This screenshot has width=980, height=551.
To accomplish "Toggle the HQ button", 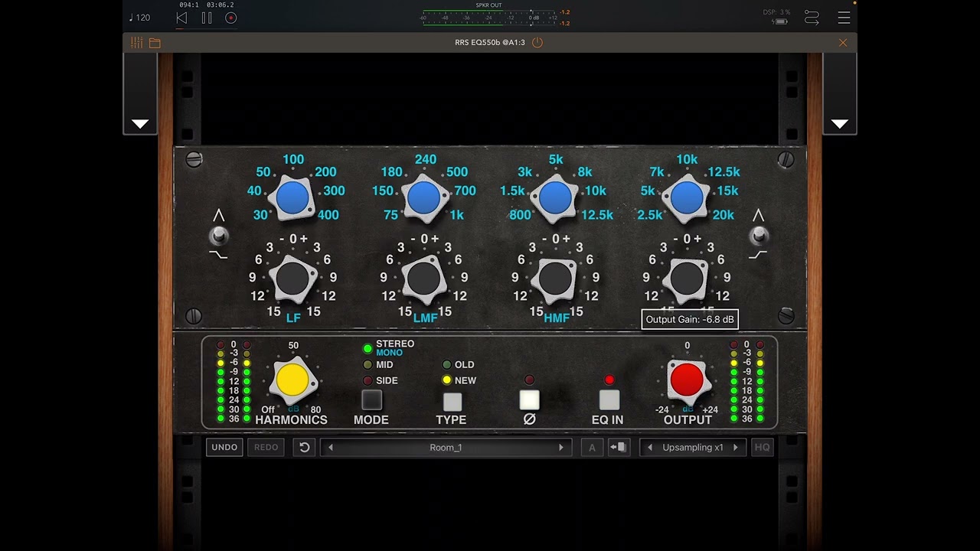I will [x=762, y=448].
